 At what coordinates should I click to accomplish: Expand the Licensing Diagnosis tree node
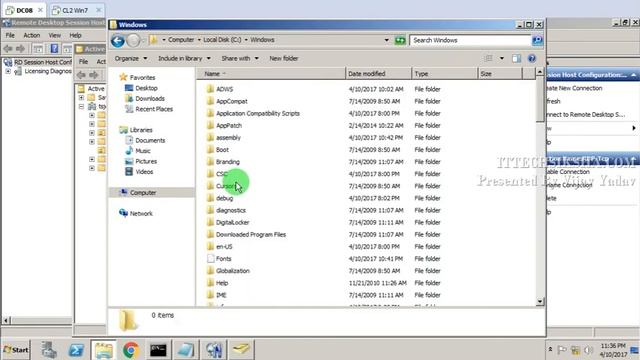8,71
